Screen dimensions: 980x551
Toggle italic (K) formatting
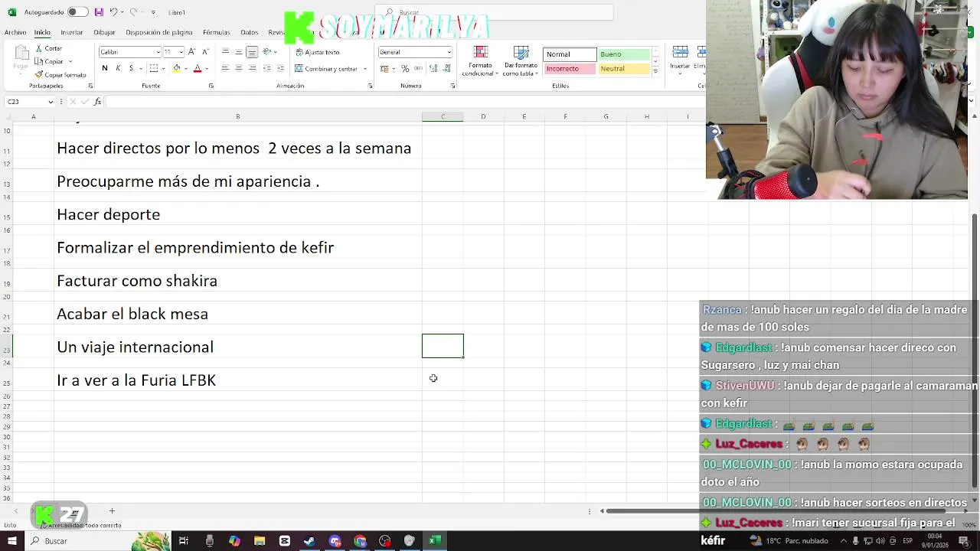click(118, 68)
